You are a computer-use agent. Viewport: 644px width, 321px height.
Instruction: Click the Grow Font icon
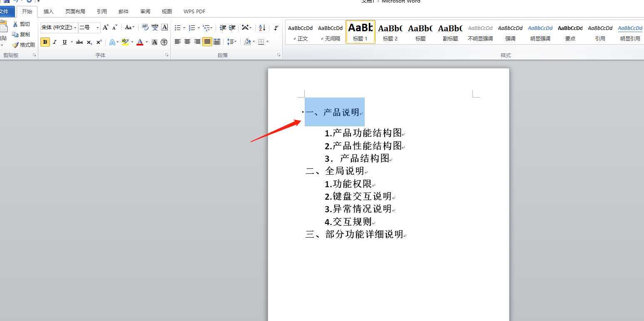(106, 28)
